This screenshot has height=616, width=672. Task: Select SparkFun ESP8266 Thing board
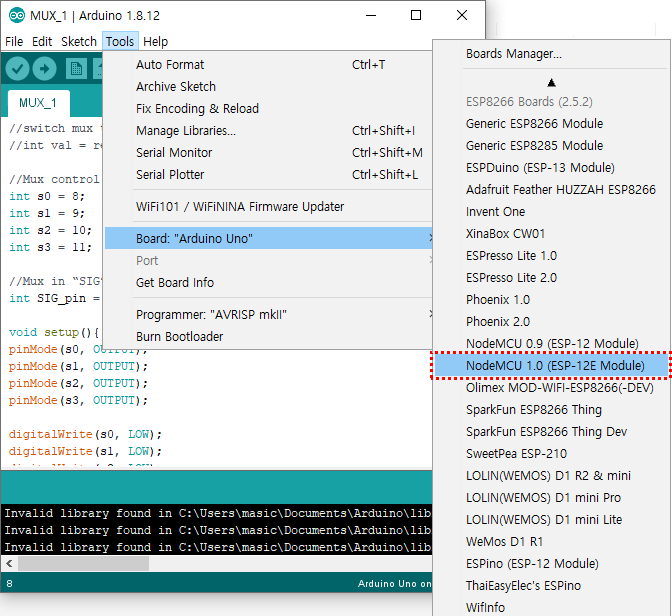click(x=552, y=410)
